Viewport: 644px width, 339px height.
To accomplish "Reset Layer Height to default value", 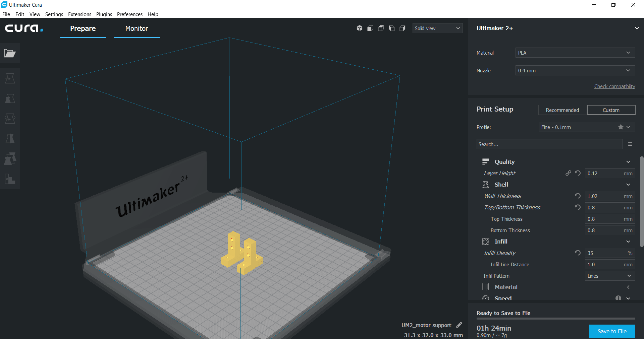I will pos(578,173).
